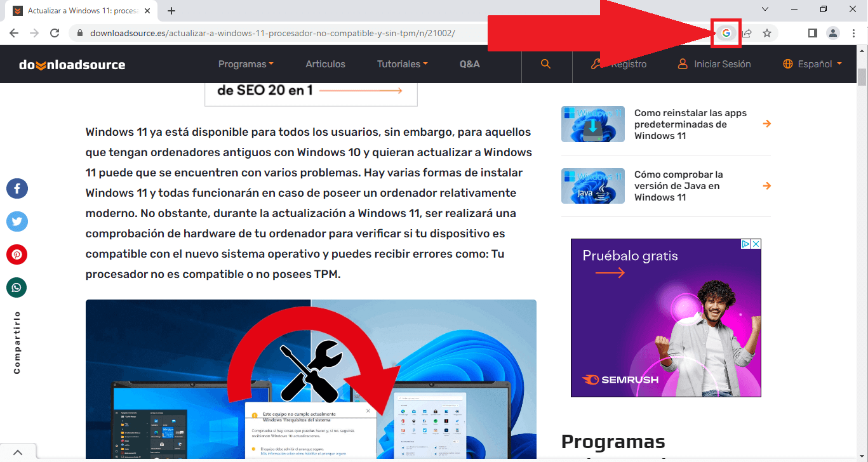Open the Articulos section
Image resolution: width=868 pixels, height=462 pixels.
[325, 64]
